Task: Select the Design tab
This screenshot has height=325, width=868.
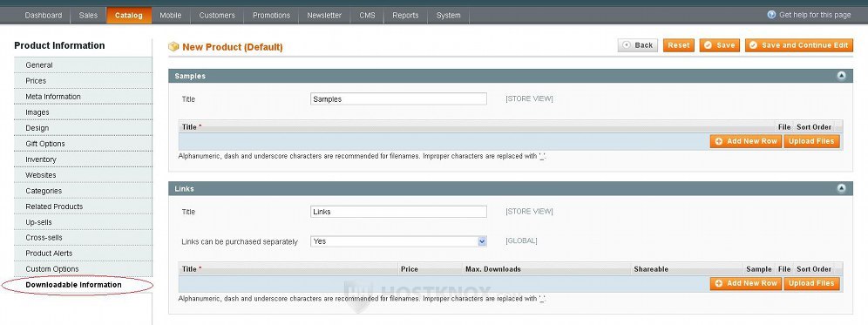Action: point(83,128)
